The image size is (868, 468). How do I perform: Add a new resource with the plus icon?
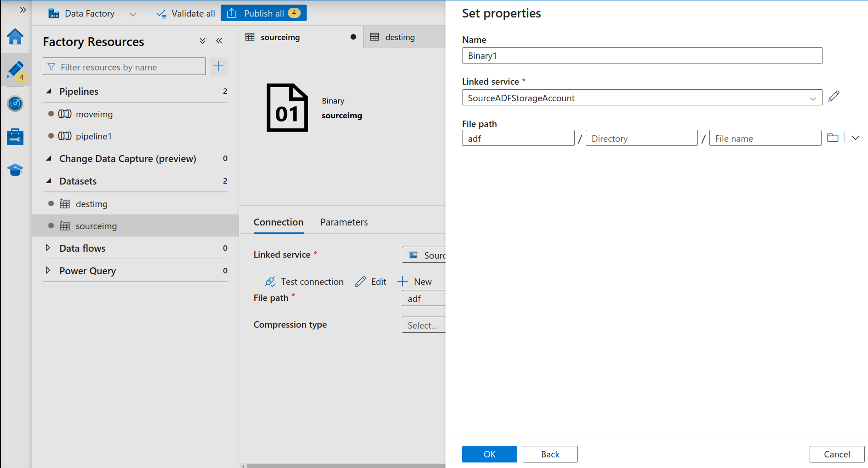pos(218,66)
